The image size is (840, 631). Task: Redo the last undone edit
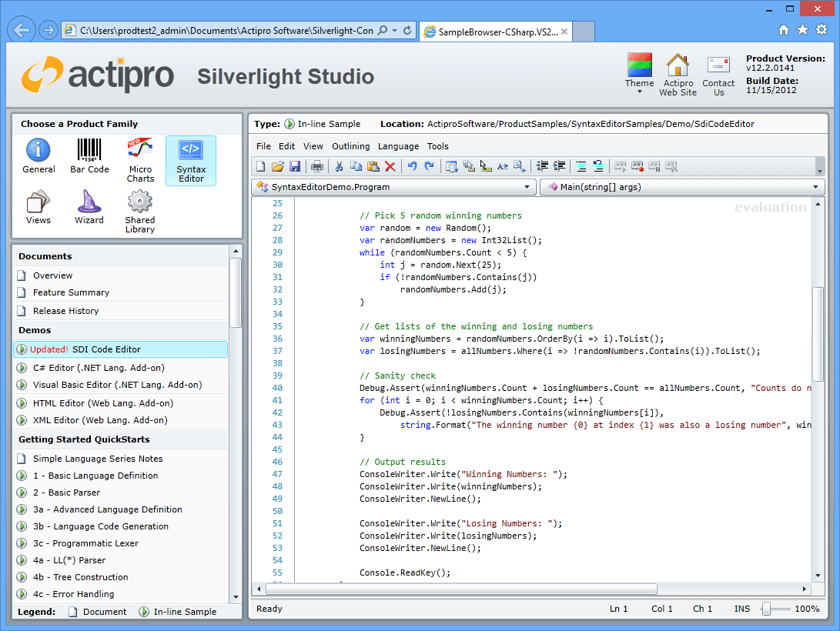tap(429, 166)
